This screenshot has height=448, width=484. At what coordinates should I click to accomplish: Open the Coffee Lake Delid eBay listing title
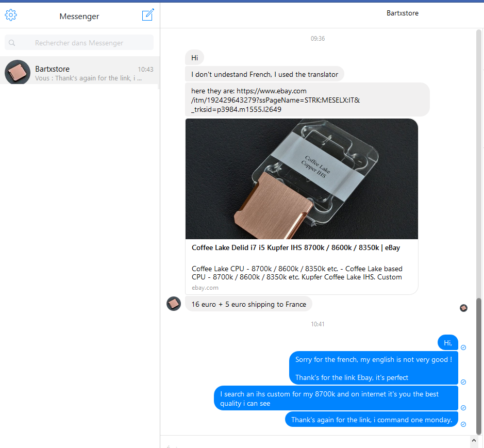[296, 247]
